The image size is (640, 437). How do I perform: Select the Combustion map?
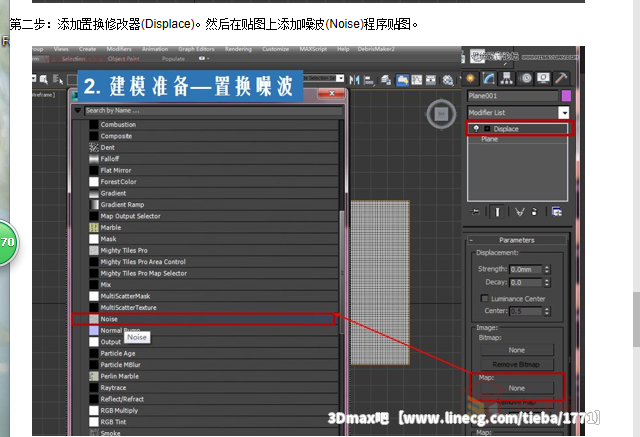(x=213, y=124)
